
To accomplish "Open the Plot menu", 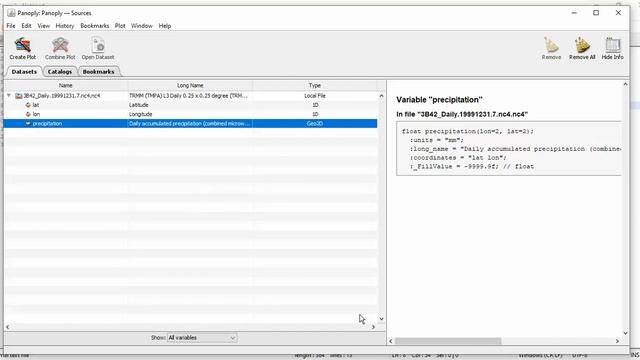I will (x=120, y=26).
